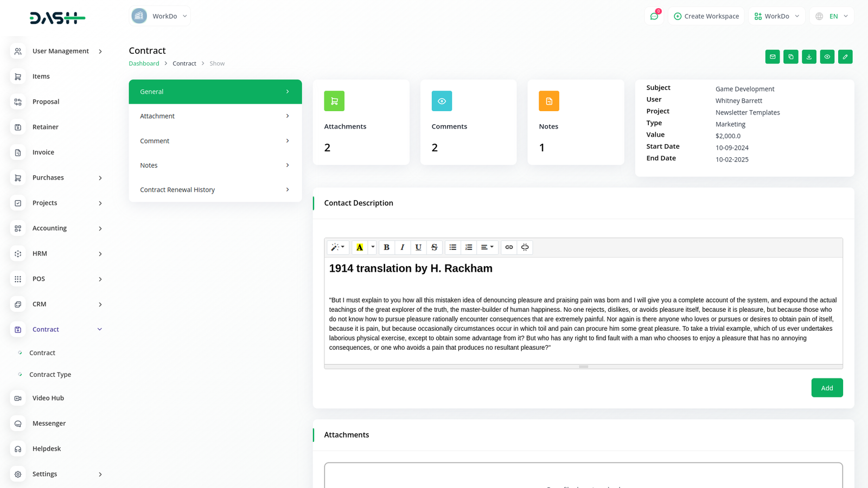Image resolution: width=868 pixels, height=488 pixels.
Task: Click the green email contract icon
Action: pyautogui.click(x=773, y=57)
